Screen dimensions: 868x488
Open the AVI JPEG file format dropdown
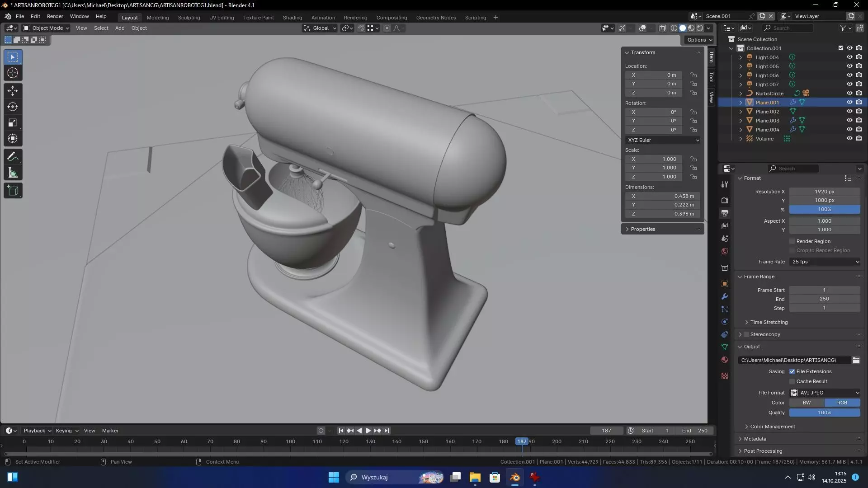tap(825, 393)
